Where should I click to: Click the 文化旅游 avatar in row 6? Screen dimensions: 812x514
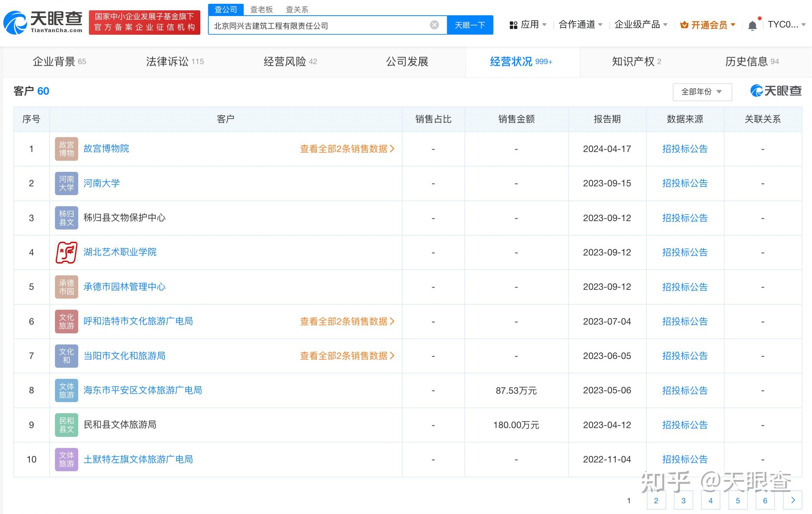66,322
